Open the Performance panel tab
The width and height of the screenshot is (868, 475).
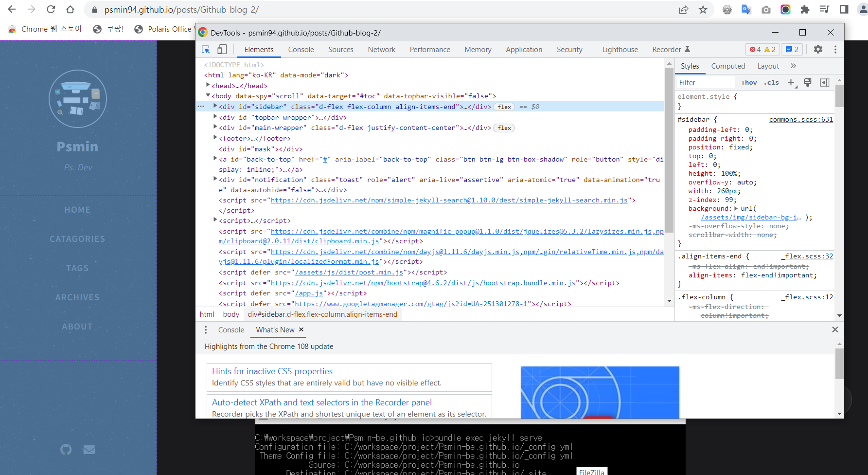430,50
